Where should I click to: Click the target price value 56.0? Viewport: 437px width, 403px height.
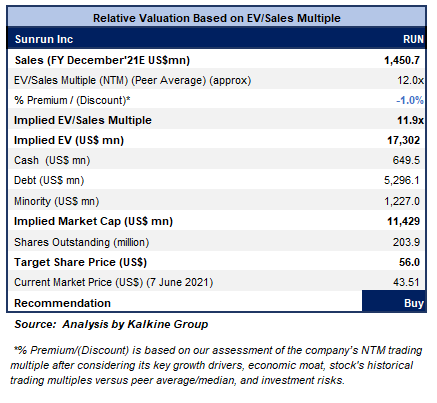click(x=409, y=262)
